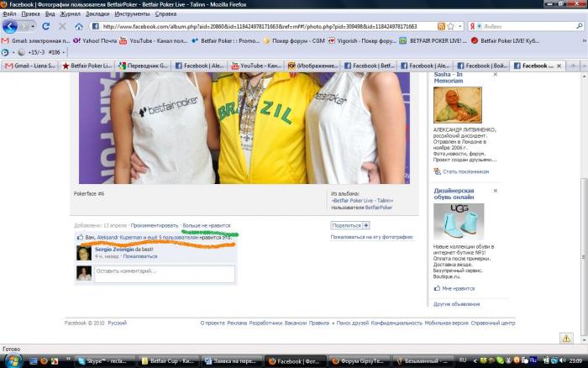Close the Sasha - In Memoriam ad

point(495,75)
